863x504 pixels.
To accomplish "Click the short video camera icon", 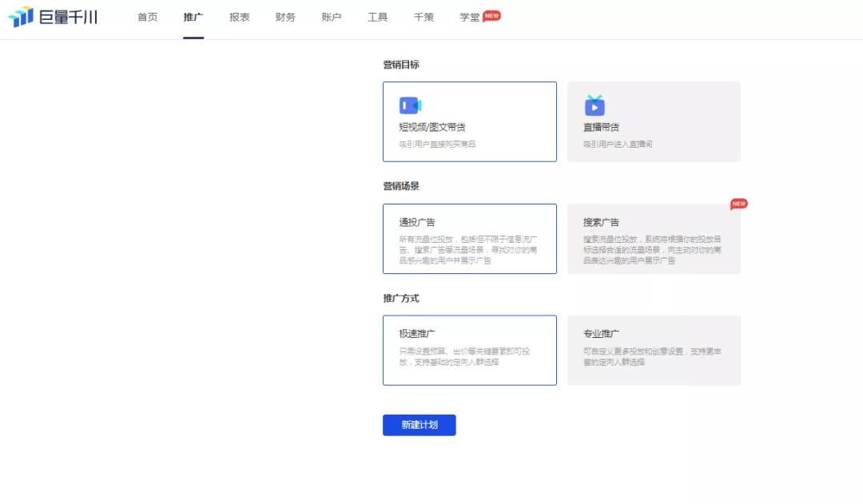I will tap(410, 105).
